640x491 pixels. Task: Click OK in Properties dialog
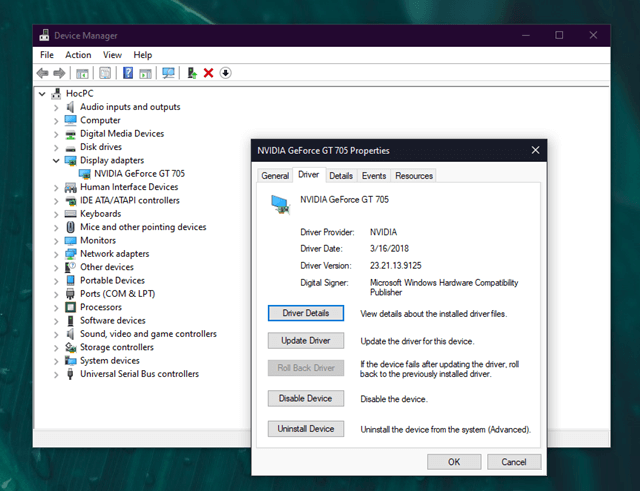point(454,462)
